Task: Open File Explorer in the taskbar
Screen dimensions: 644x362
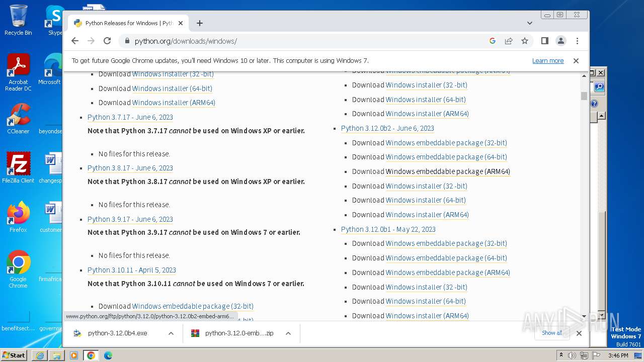Action: [x=57, y=355]
